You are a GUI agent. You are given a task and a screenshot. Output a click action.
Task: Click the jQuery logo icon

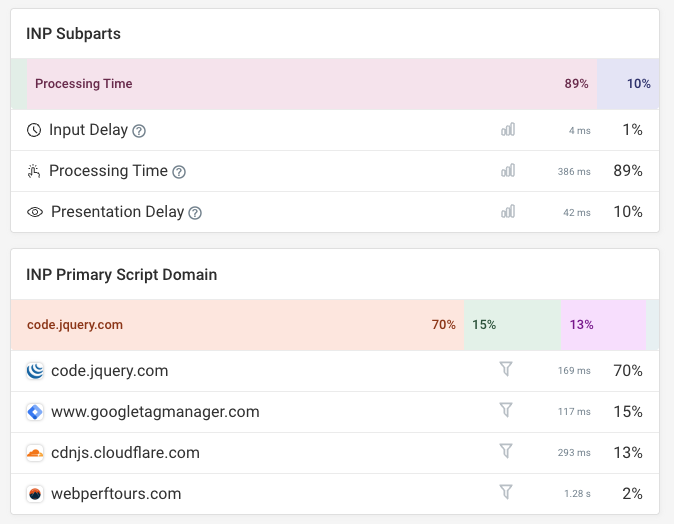coord(35,371)
